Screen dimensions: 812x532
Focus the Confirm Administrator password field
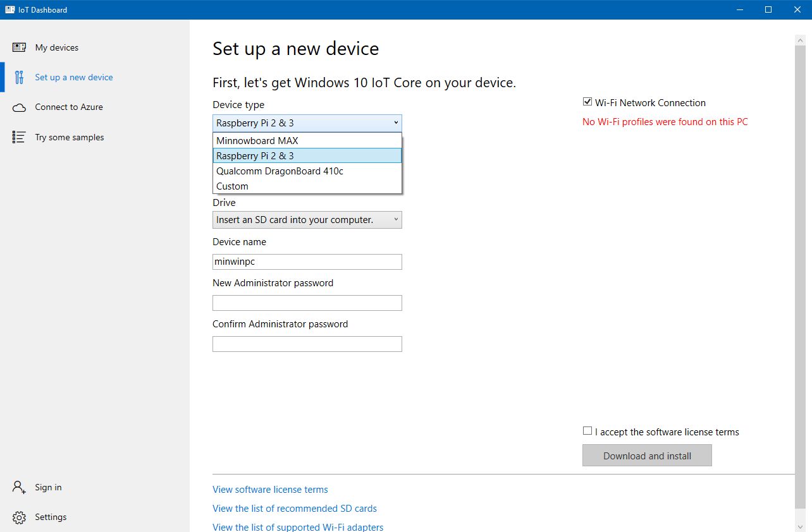307,344
